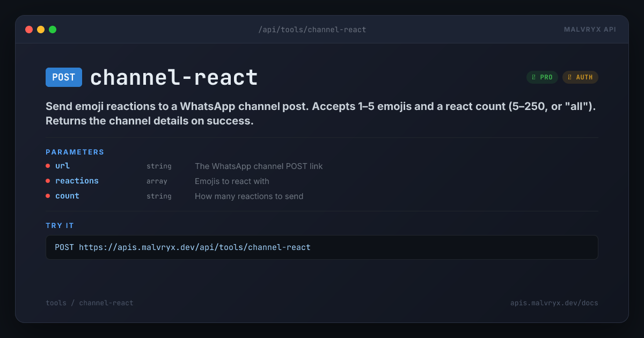Click the red required dot beside reactions
The height and width of the screenshot is (338, 644).
pos(48,181)
